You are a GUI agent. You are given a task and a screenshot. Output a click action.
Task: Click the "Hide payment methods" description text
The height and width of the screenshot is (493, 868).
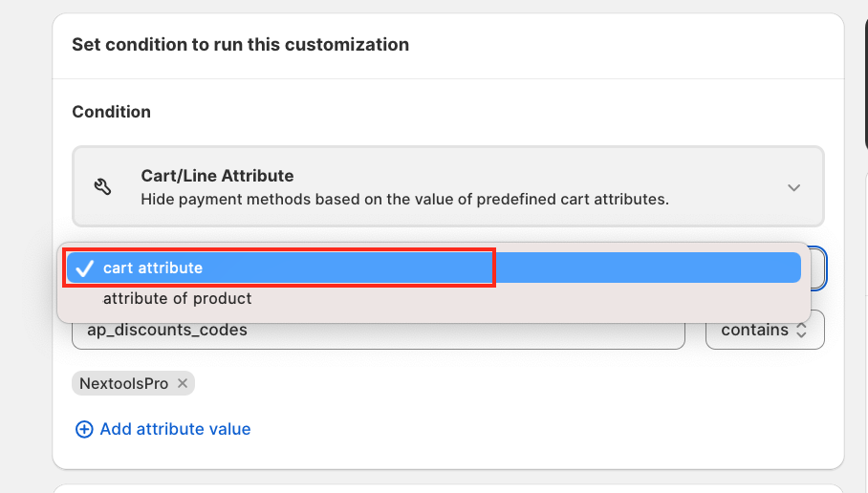point(403,200)
